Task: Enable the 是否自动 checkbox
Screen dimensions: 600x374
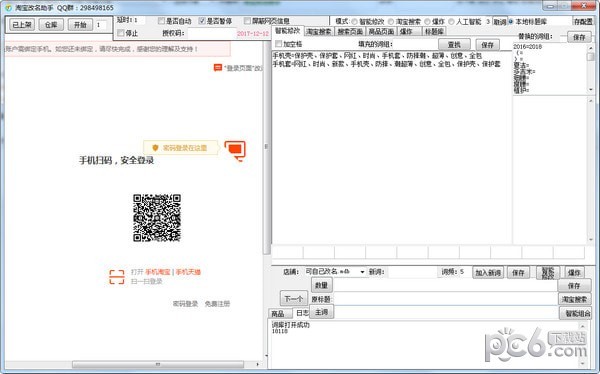Action: click(161, 21)
